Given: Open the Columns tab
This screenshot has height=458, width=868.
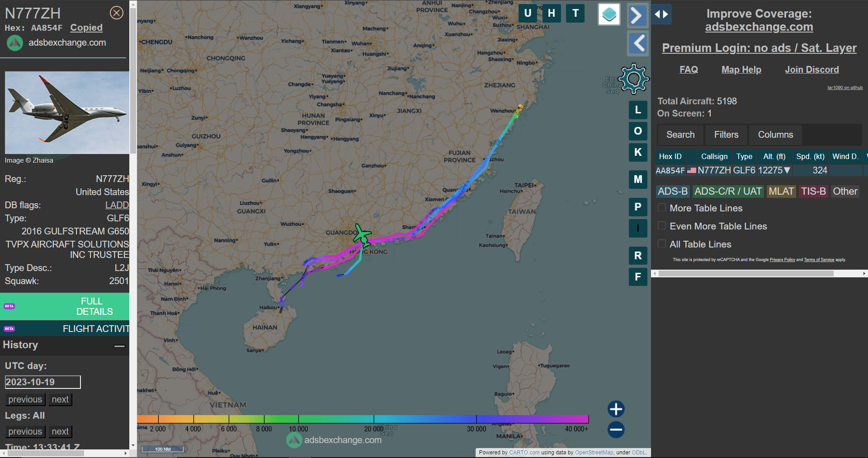Looking at the screenshot, I should pyautogui.click(x=775, y=135).
